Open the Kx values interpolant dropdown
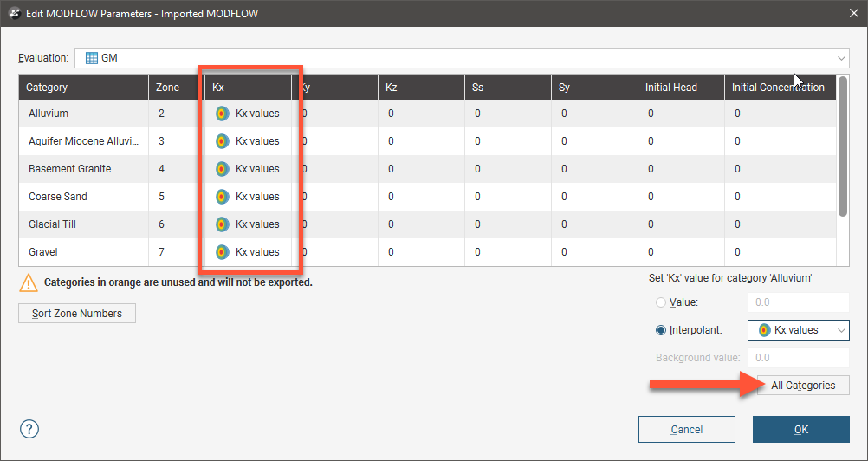The width and height of the screenshot is (868, 461). tap(798, 330)
